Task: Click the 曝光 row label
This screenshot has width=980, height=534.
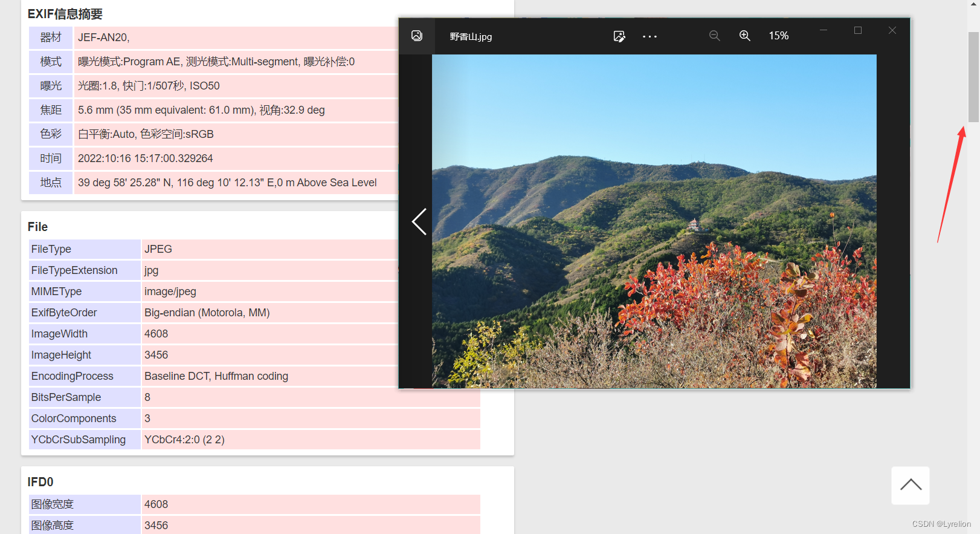Action: (x=51, y=86)
